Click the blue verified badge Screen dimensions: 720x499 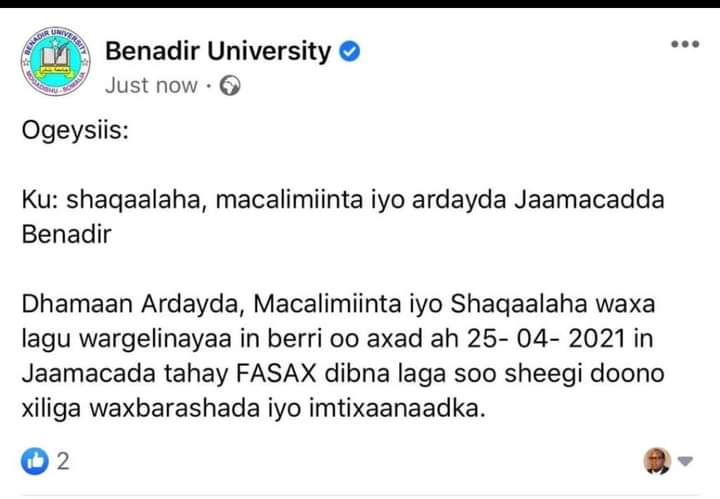coord(350,51)
